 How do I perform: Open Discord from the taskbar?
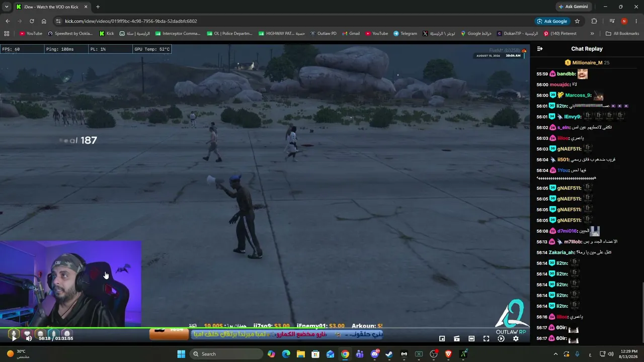pos(374,354)
